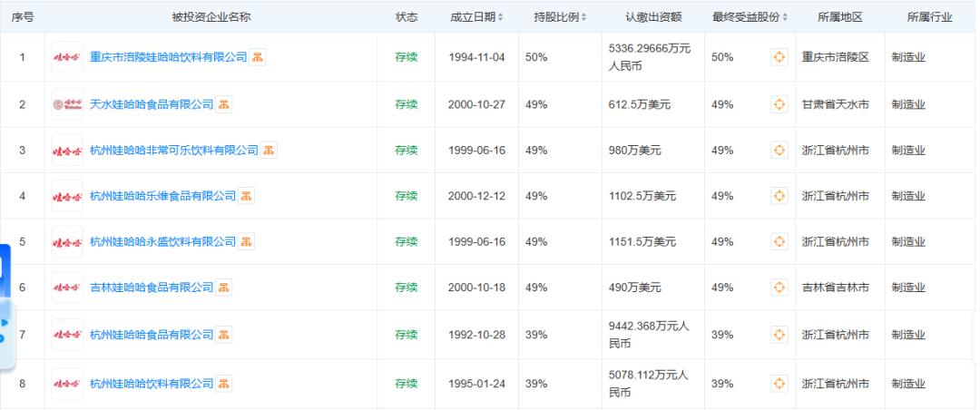Image resolution: width=980 pixels, height=410 pixels.
Task: Click logo of 杭州娃哈哈永盛饮料有限公司
Action: 67,241
